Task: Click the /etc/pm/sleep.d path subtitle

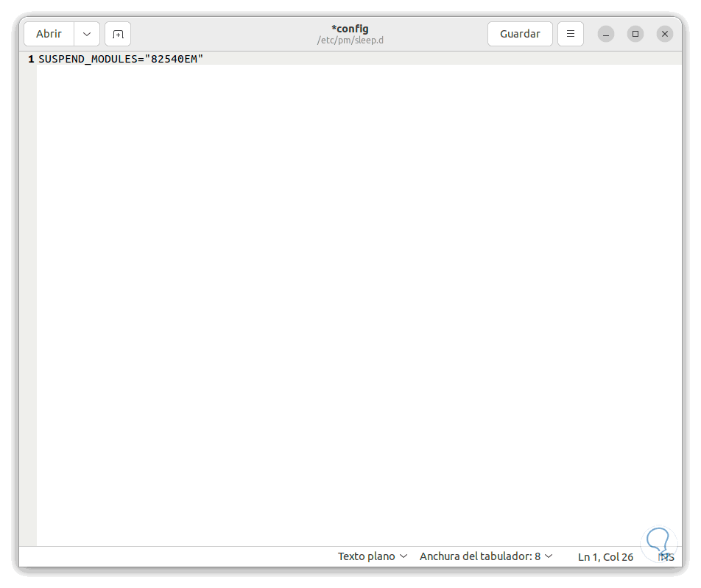Action: coord(350,40)
